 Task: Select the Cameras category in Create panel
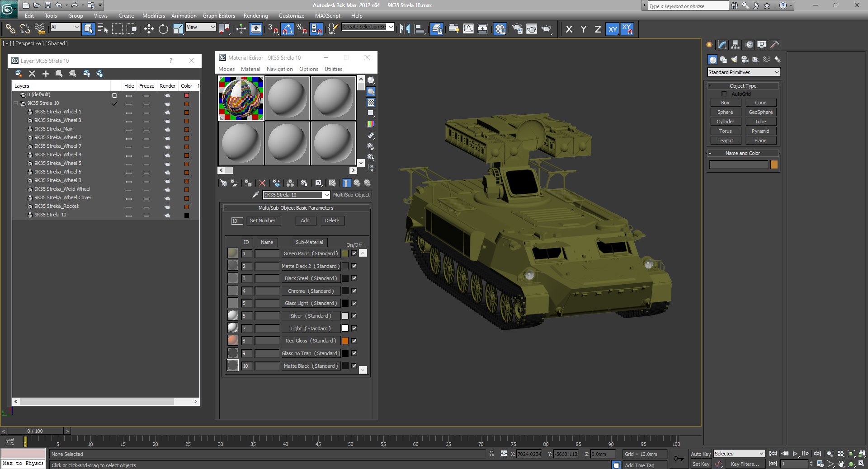point(745,60)
